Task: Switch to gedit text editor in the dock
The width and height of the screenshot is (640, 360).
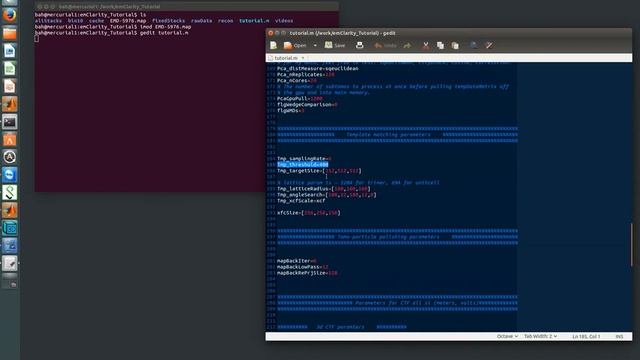Action: (x=10, y=264)
